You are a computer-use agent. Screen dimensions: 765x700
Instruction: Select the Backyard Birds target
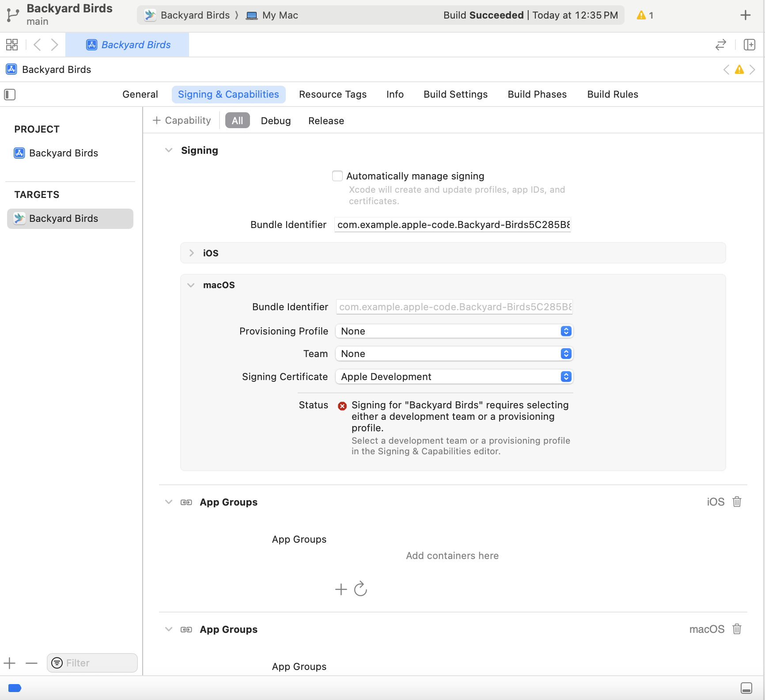pos(70,219)
